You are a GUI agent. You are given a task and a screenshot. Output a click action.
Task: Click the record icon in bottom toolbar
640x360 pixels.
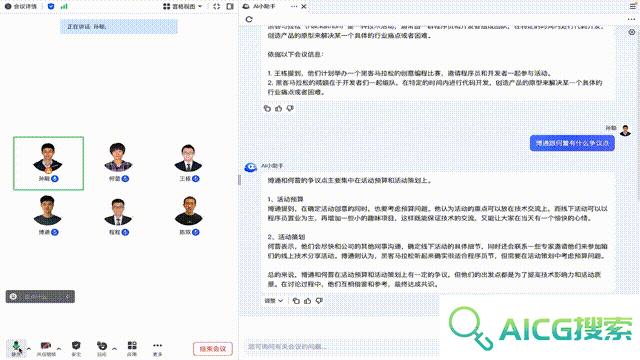pos(102,349)
